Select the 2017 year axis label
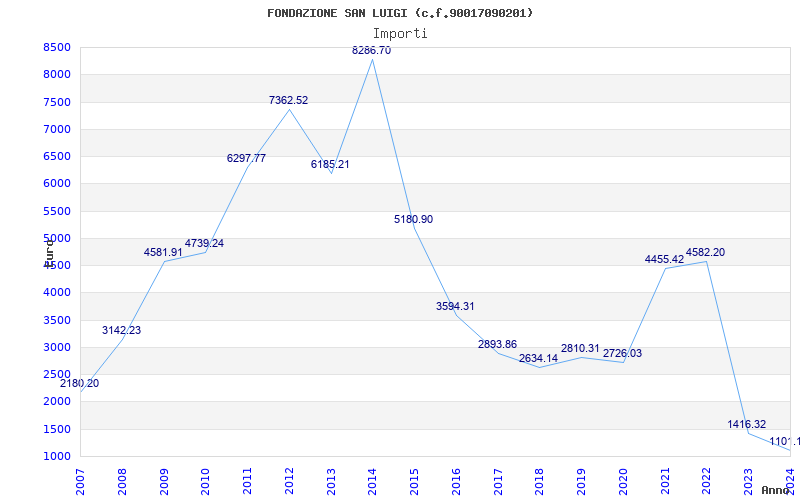The image size is (800, 500). pyautogui.click(x=498, y=482)
